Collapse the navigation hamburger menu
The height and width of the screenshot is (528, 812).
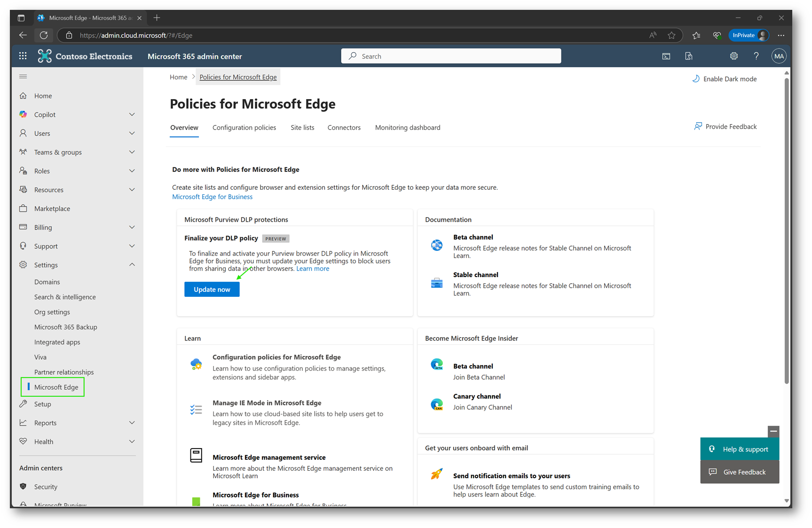pos(23,77)
